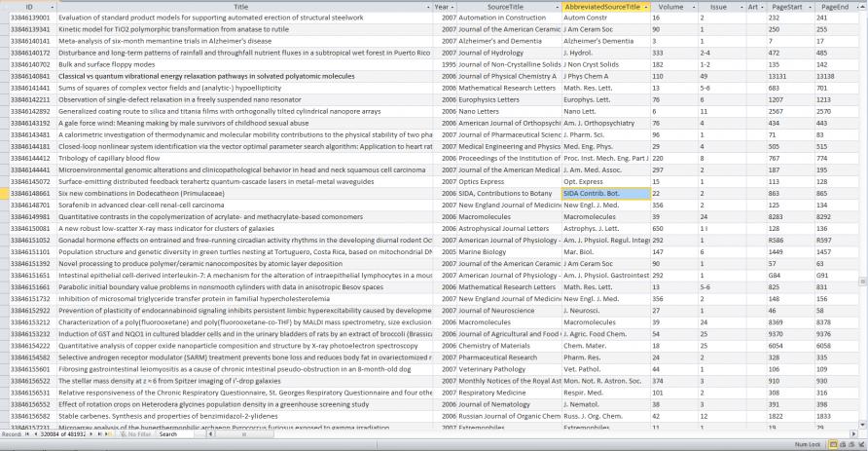
Task: Go to last record navigation button
Action: (x=99, y=434)
